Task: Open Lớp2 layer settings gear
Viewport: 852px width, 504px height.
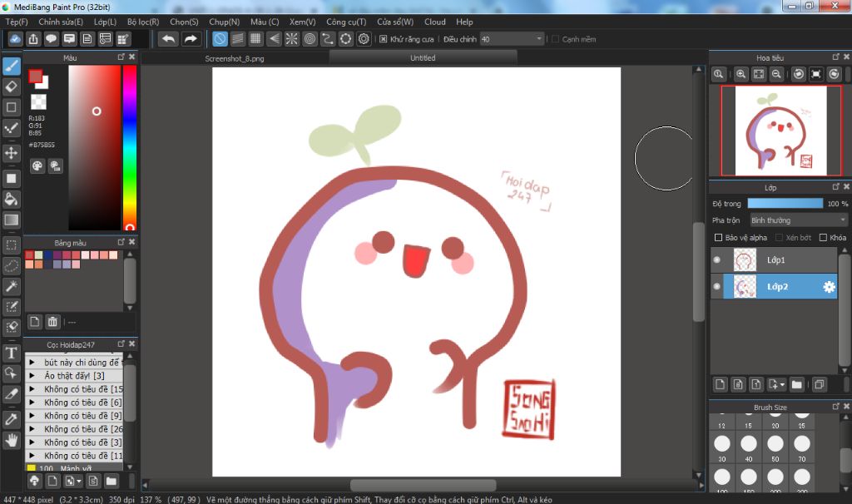Action: pyautogui.click(x=829, y=287)
